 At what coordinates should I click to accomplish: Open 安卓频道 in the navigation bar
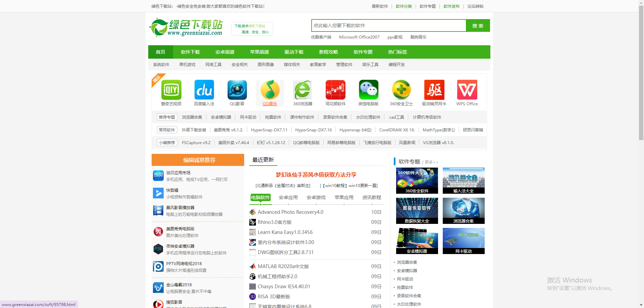click(x=225, y=52)
